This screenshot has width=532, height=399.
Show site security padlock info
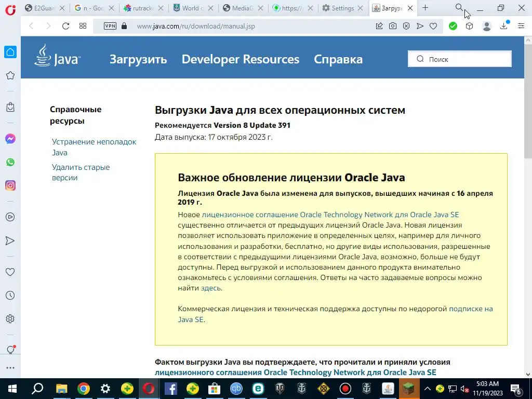(124, 26)
